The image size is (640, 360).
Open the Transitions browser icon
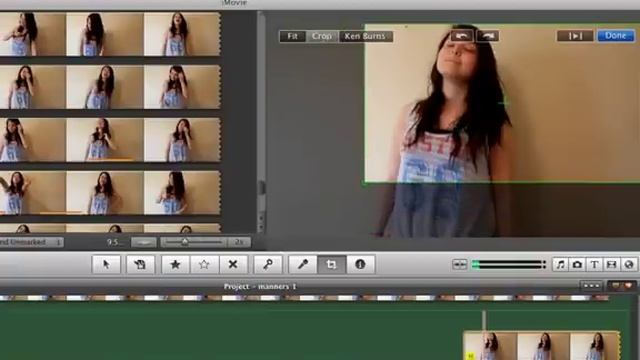(x=611, y=264)
